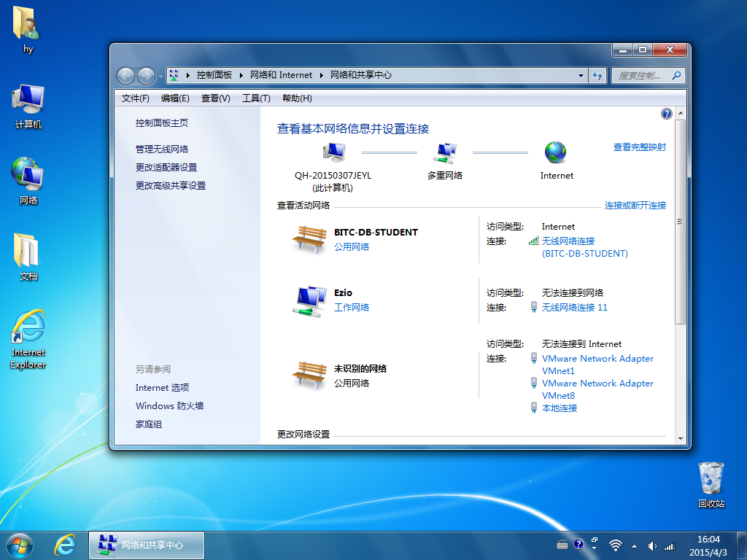Screen dimensions: 747x560
Task: Launch Internet Explorer from the taskbar
Action: 65,545
